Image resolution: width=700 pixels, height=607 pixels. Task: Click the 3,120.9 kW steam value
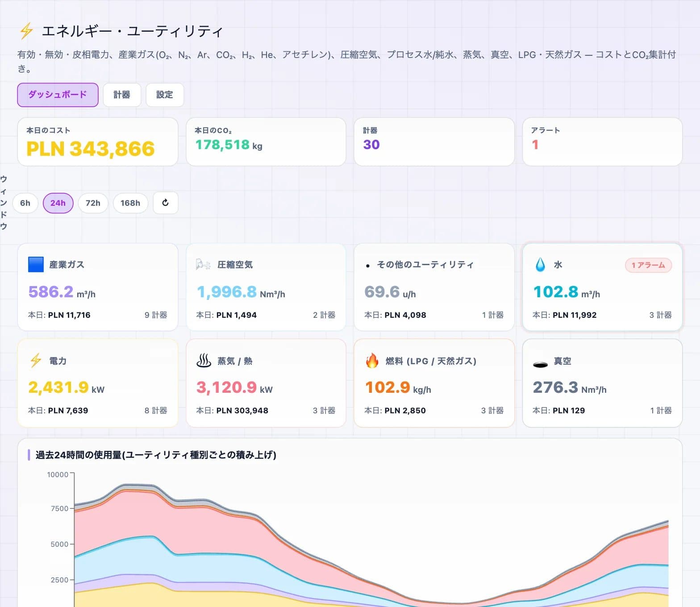point(234,387)
